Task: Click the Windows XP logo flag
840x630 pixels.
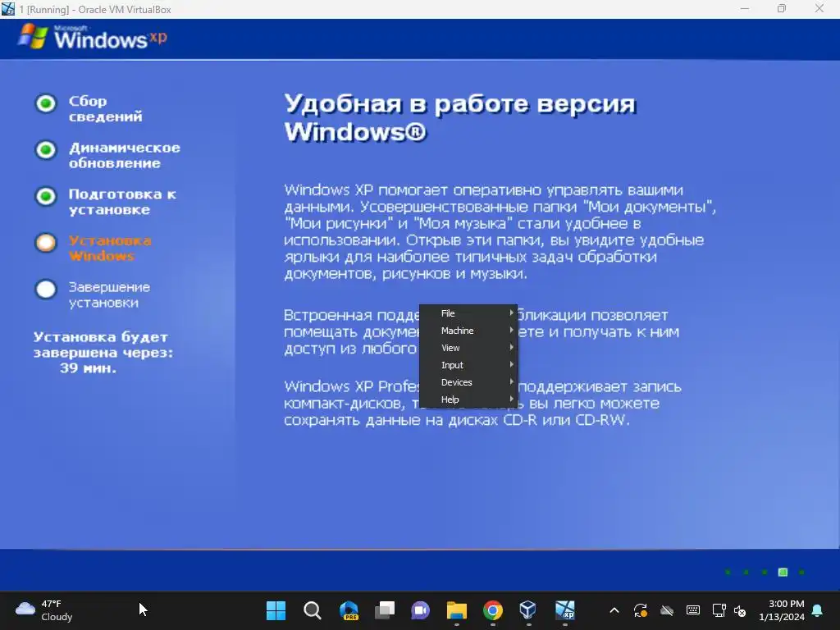Action: click(x=33, y=36)
